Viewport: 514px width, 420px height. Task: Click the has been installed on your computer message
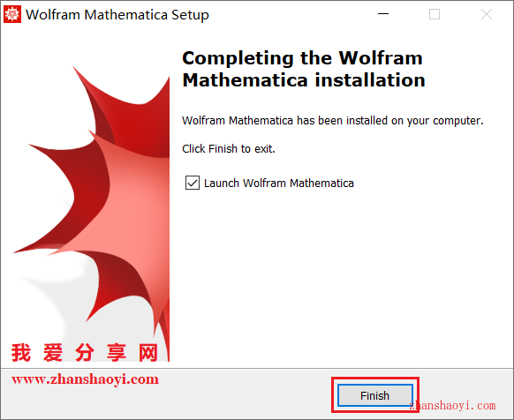333,121
